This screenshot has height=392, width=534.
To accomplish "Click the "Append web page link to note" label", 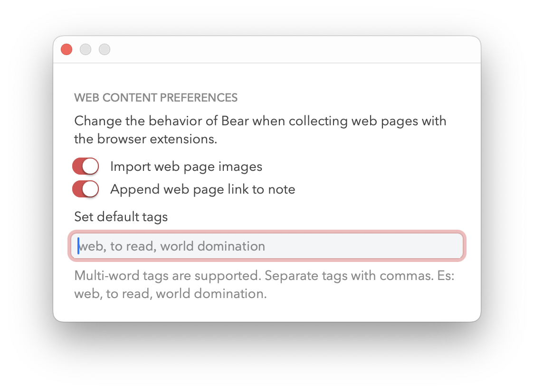I will (203, 189).
